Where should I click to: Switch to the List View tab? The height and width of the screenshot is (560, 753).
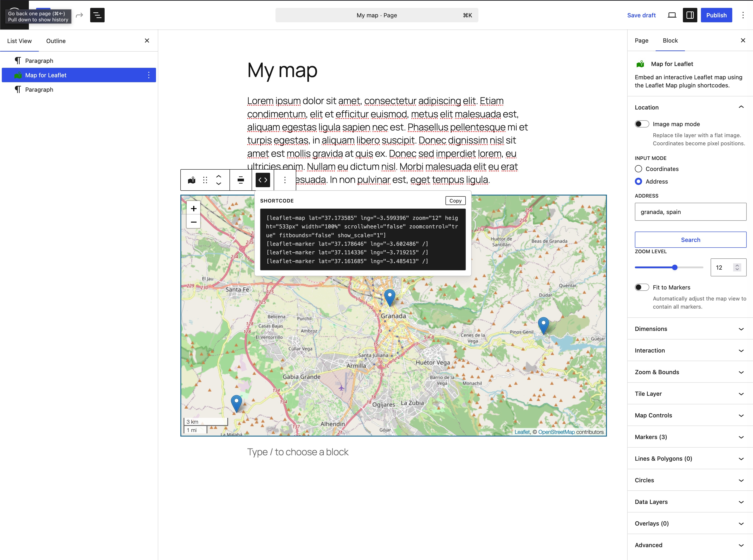coord(19,41)
